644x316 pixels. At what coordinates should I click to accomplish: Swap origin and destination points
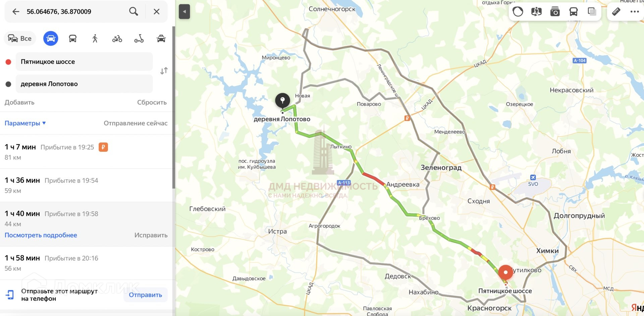click(x=164, y=71)
